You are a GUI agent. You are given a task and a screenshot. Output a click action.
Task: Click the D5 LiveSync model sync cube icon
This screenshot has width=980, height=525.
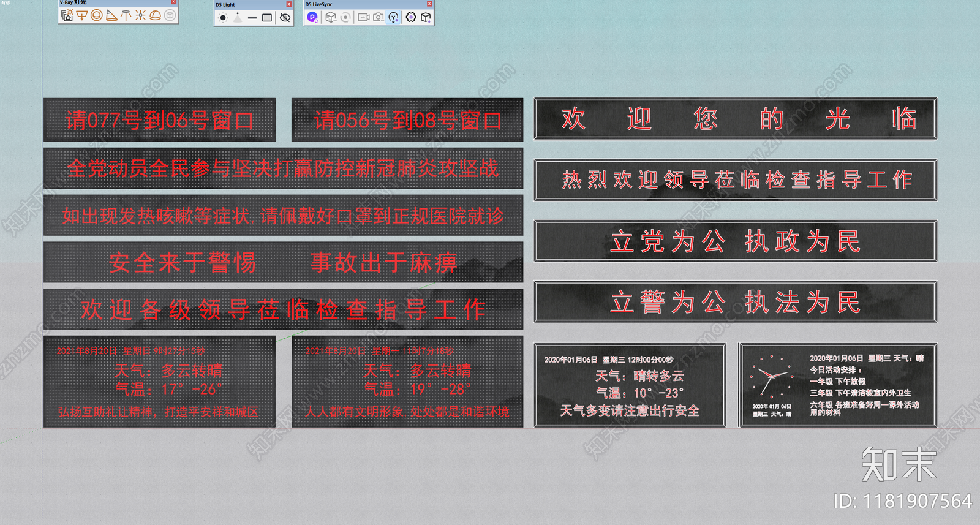coord(331,17)
